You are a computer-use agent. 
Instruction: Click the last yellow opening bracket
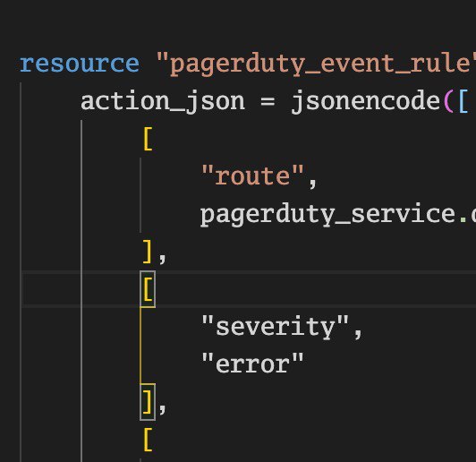click(x=148, y=440)
